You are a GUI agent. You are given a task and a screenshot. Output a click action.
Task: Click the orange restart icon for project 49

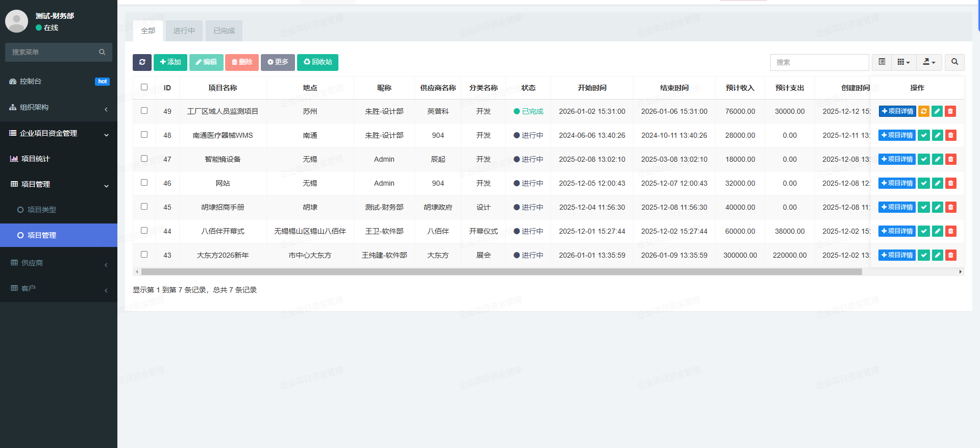[x=923, y=111]
